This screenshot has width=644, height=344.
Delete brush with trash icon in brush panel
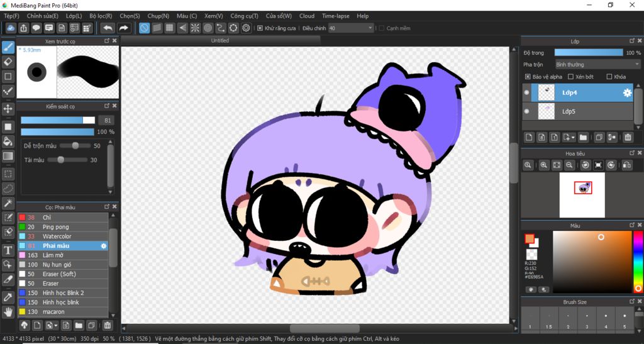pyautogui.click(x=107, y=326)
